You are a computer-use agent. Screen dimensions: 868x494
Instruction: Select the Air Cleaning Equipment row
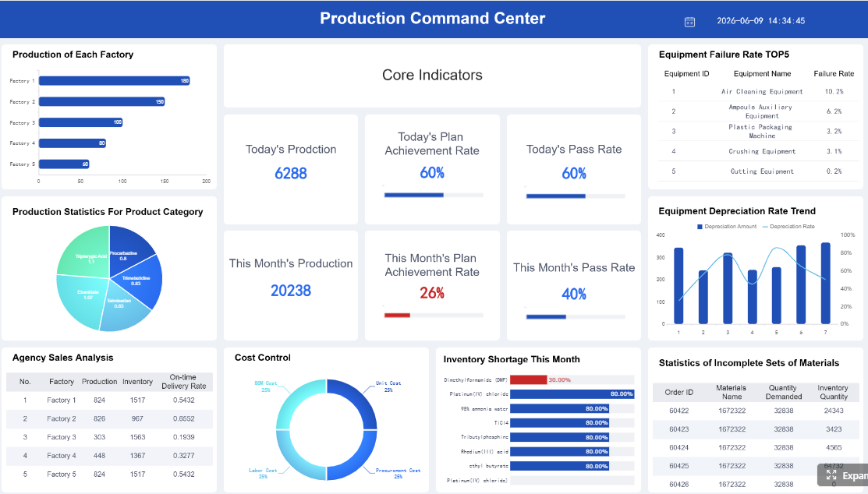pos(756,92)
